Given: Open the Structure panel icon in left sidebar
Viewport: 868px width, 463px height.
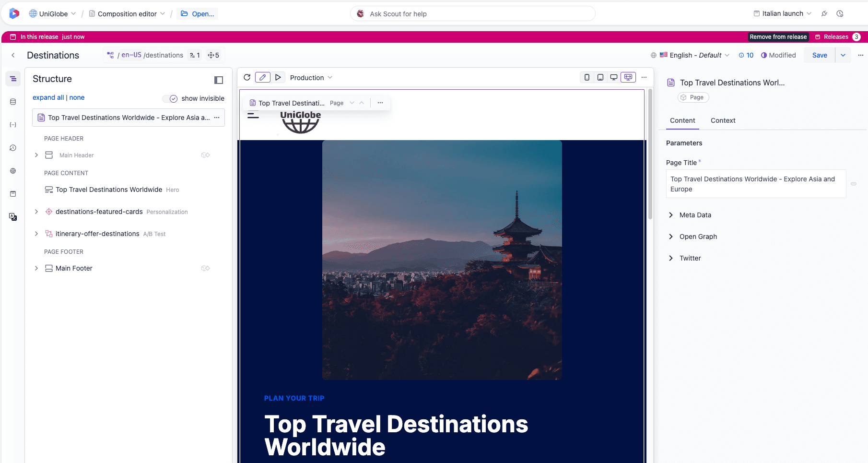Looking at the screenshot, I should (13, 79).
